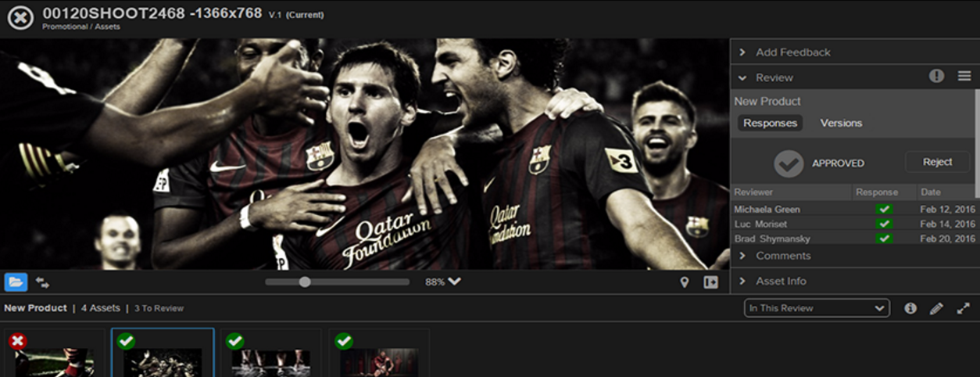The width and height of the screenshot is (980, 377).
Task: Open the 88% zoom level dropdown
Action: click(443, 282)
